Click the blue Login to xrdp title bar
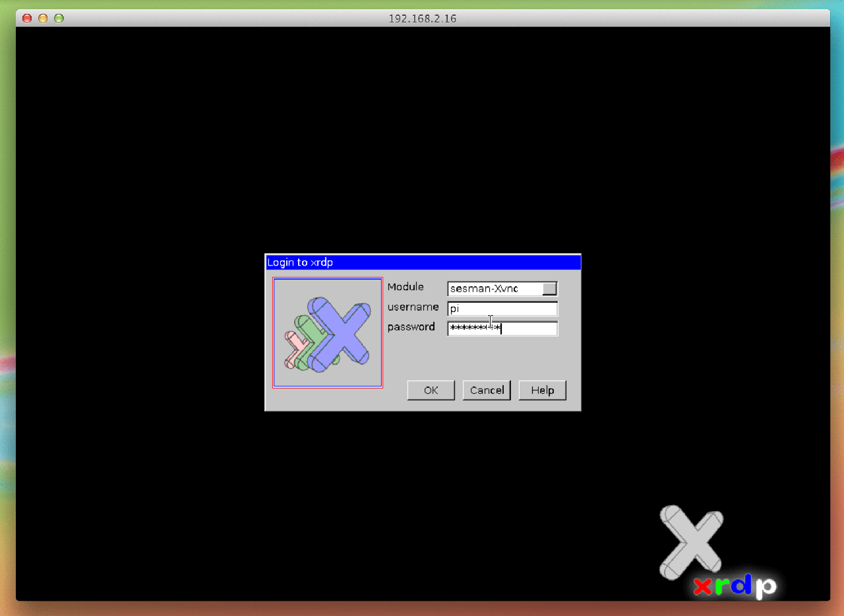844x616 pixels. pos(423,262)
